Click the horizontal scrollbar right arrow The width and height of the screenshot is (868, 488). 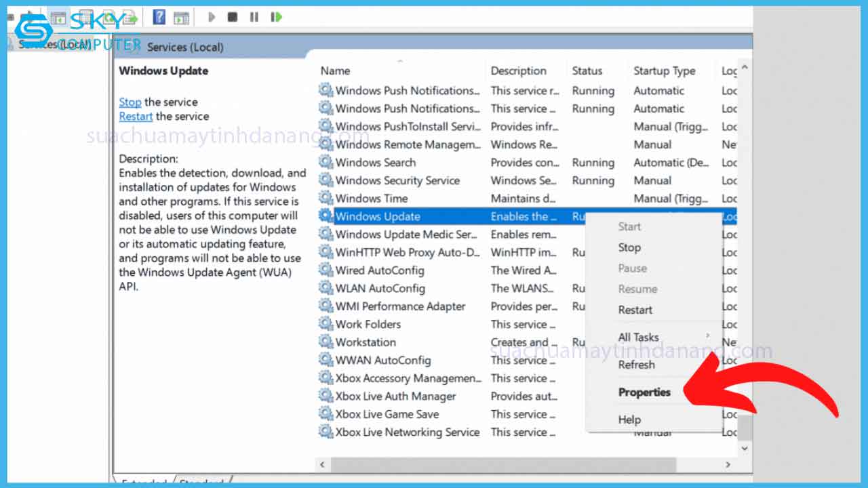[x=729, y=465]
